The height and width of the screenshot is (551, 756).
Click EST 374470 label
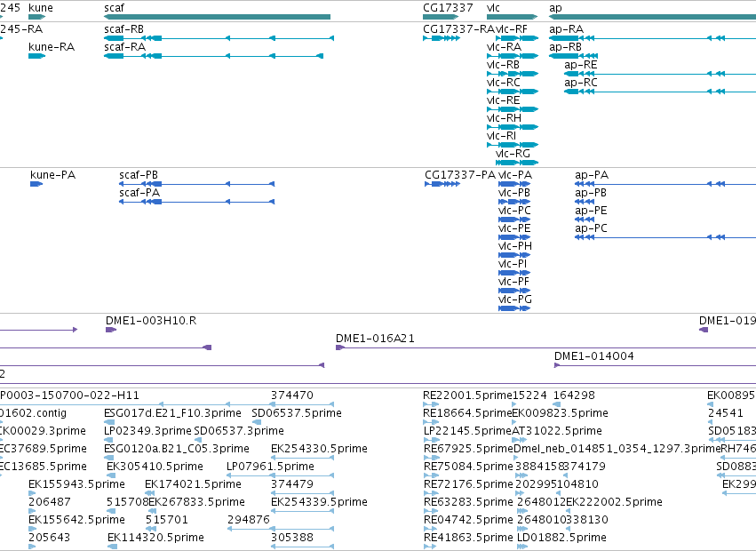[x=292, y=395]
